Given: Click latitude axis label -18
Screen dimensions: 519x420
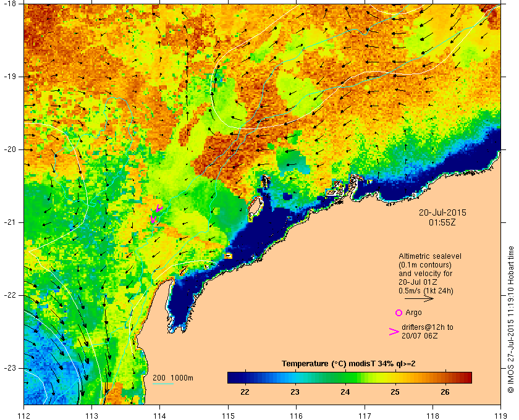Looking at the screenshot, I should [x=9, y=3].
